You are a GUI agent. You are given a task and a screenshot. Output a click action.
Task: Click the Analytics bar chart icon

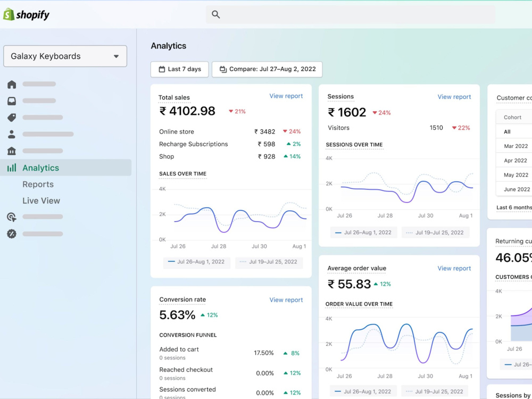pyautogui.click(x=12, y=168)
